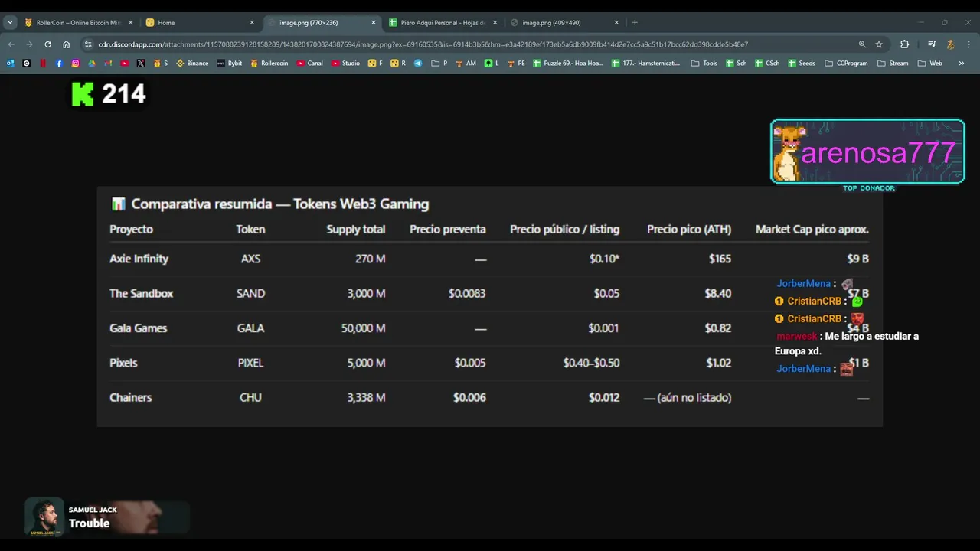Go back with the browser back arrow
The image size is (980, 551).
tap(11, 44)
